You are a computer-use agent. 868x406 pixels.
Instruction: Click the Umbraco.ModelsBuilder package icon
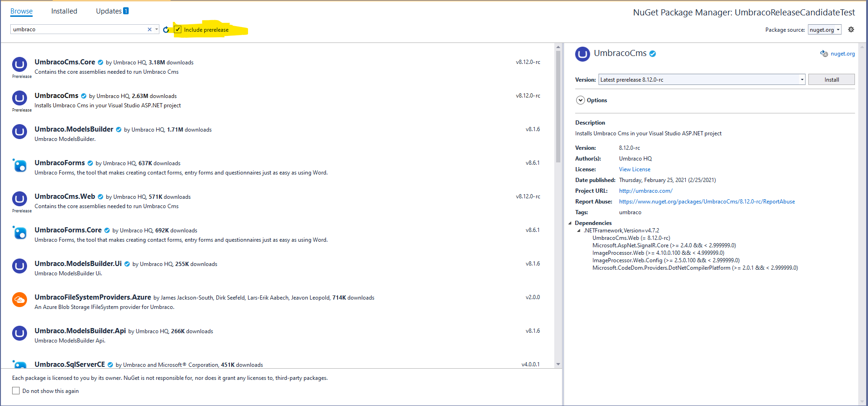[x=20, y=132]
